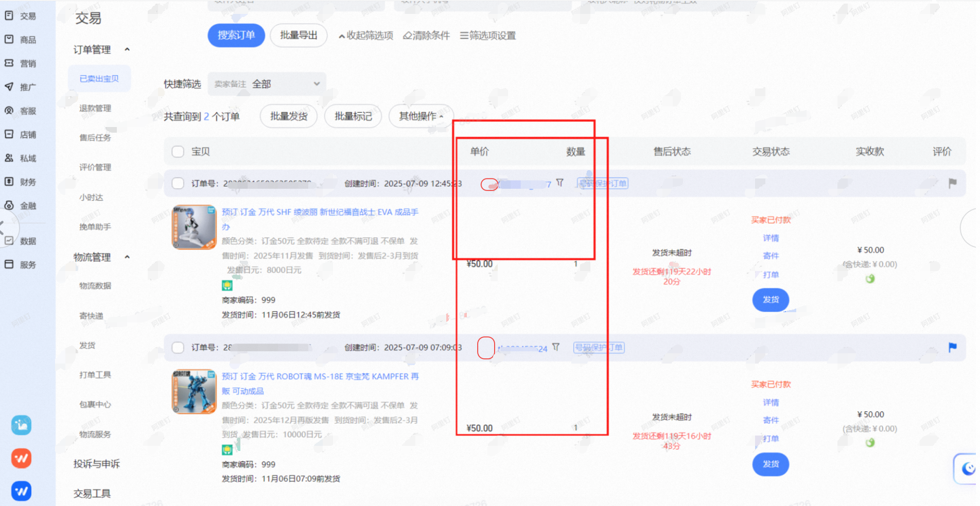Open the 私域 sidebar icon
Screen dimensions: 980x506
pos(9,158)
